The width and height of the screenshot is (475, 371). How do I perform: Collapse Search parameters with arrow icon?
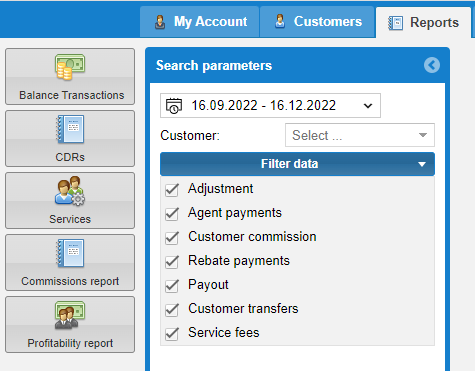point(432,65)
